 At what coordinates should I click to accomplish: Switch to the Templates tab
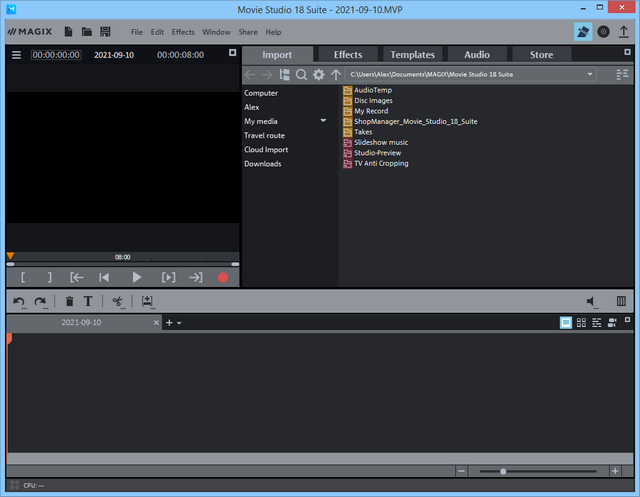(412, 54)
